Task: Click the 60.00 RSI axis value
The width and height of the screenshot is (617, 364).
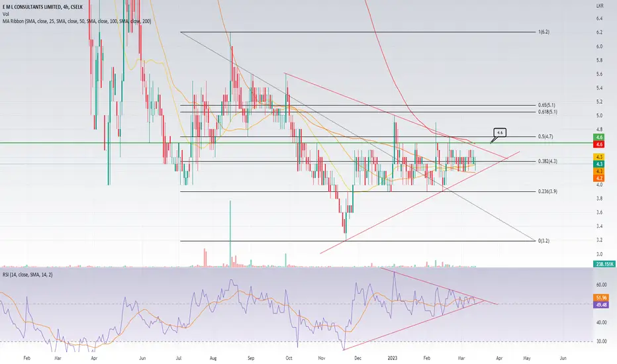Action: (602, 285)
